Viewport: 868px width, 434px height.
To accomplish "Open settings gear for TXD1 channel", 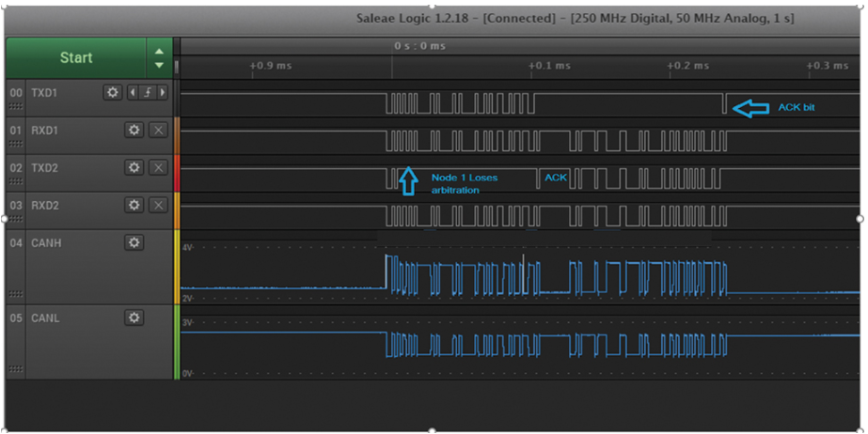I will coord(112,92).
